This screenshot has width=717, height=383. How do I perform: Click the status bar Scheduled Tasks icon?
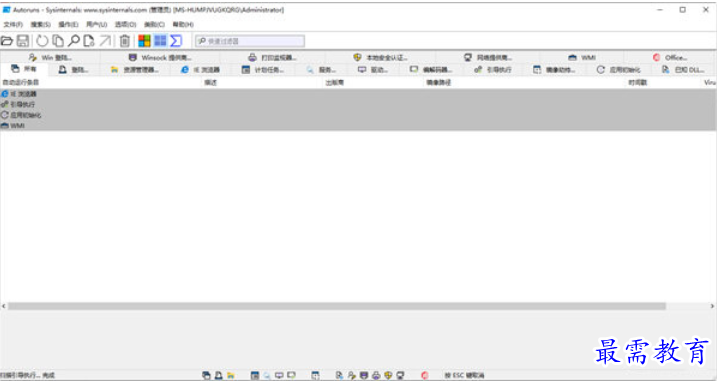pos(255,376)
